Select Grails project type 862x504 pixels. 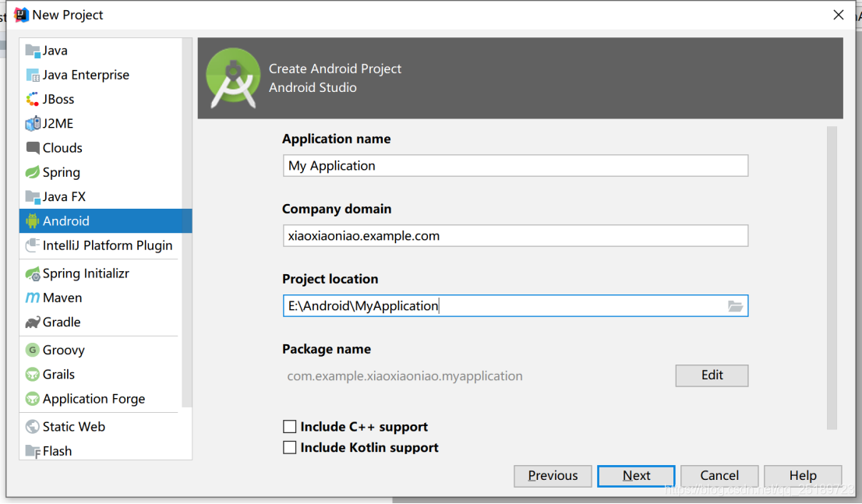click(105, 374)
